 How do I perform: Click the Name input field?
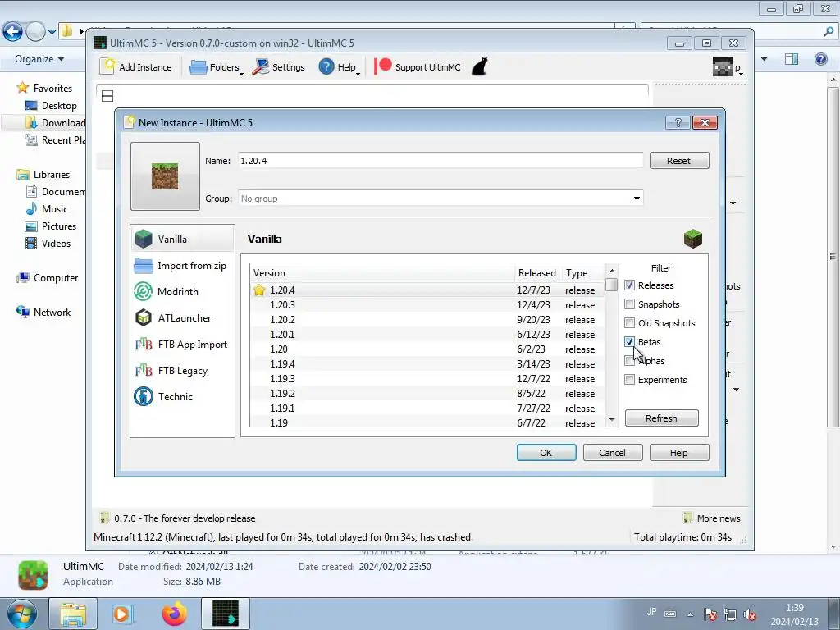pyautogui.click(x=441, y=161)
